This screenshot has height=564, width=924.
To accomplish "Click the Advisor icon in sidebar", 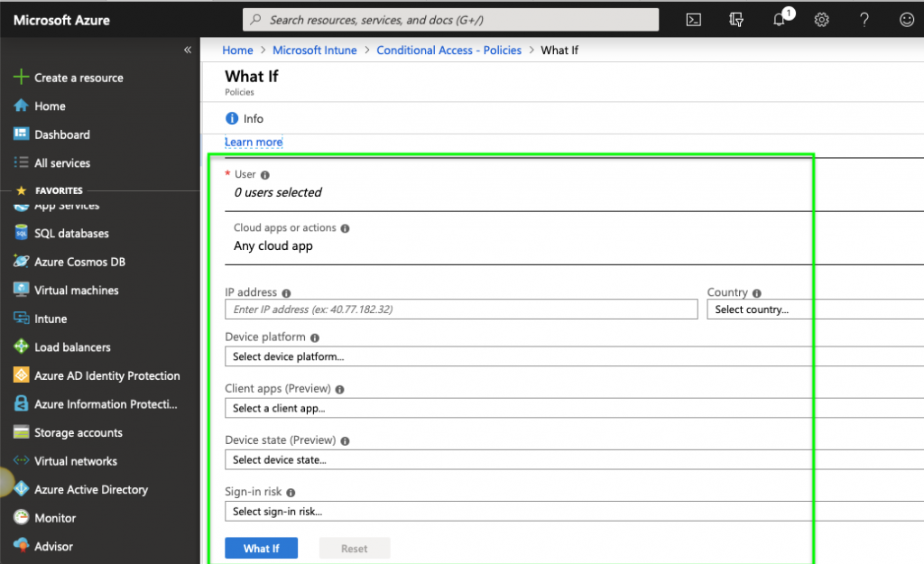I will [x=22, y=546].
